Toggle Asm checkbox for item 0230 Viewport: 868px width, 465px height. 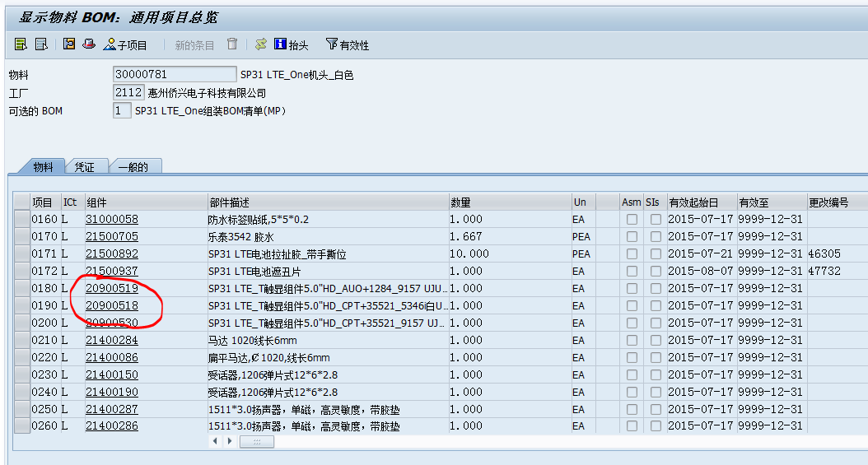(x=632, y=374)
